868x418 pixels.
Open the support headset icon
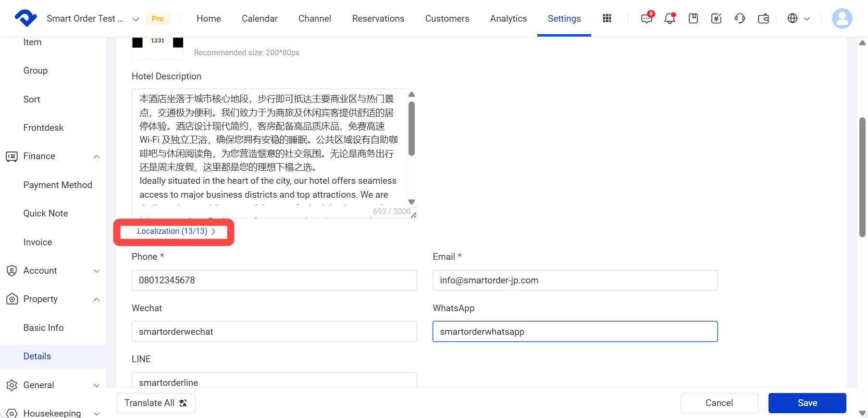tap(740, 18)
